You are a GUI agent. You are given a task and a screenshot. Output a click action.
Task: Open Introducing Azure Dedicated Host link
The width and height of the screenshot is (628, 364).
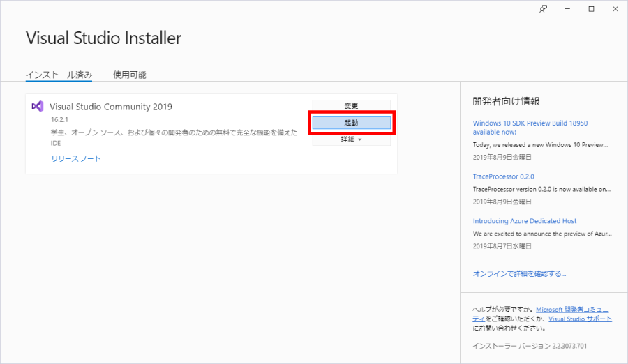[525, 221]
